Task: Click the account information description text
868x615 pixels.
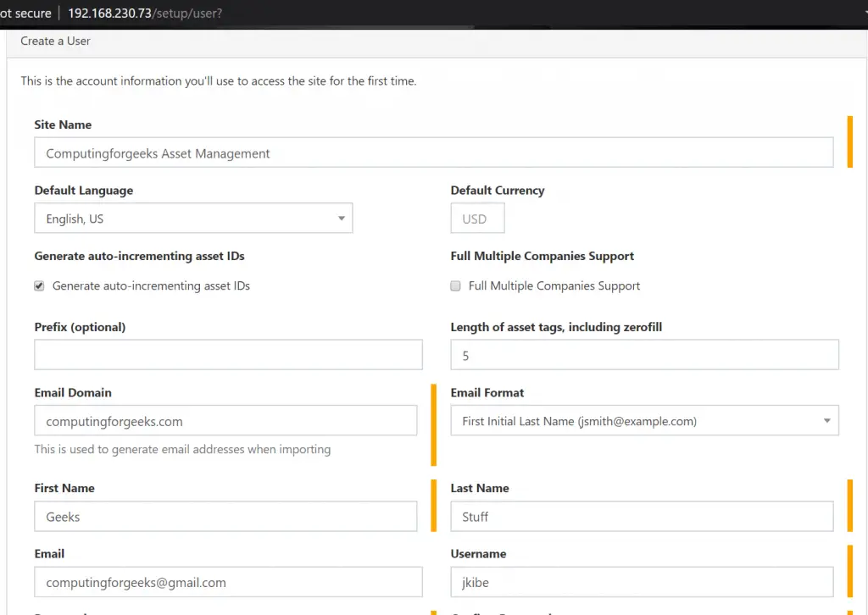Action: point(219,80)
